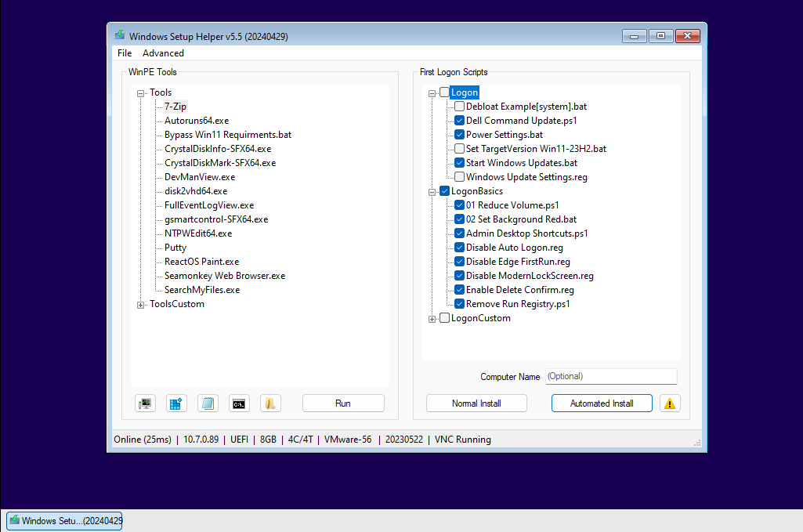Expand the ToolsCustom tree node
Screen dimensions: 803x532
(140, 305)
